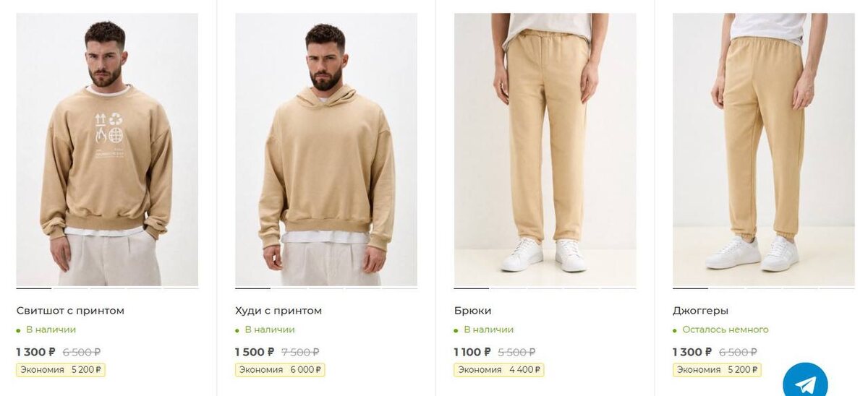Click the 1 100 ₽ price of Брюки
The image size is (868, 396).
coord(472,352)
